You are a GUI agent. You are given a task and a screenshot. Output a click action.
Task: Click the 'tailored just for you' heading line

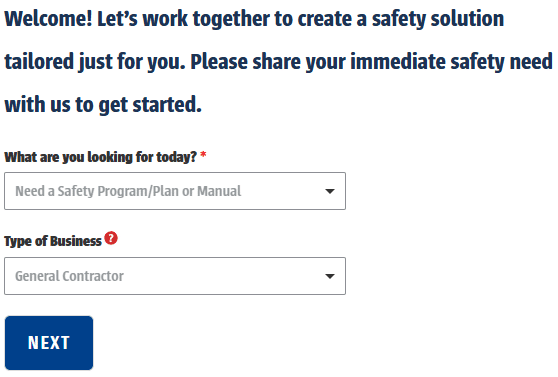click(278, 62)
